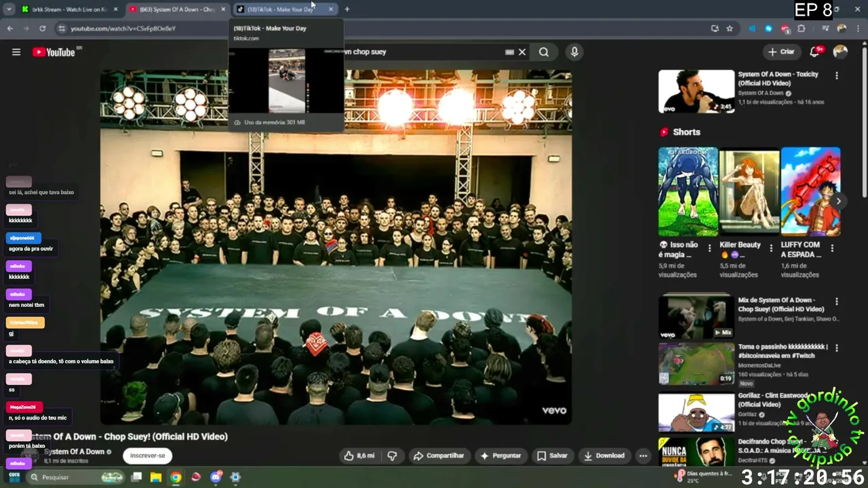
Task: Open the LUFFY COM A ESPADA short
Action: pos(810,192)
